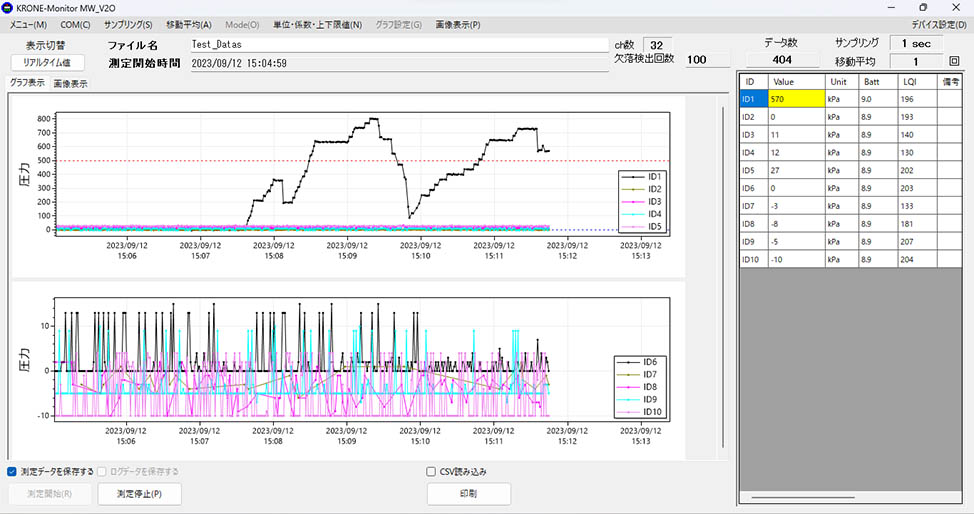The image size is (974, 514).
Task: Click the 測定停止(P) button
Action: (140, 493)
